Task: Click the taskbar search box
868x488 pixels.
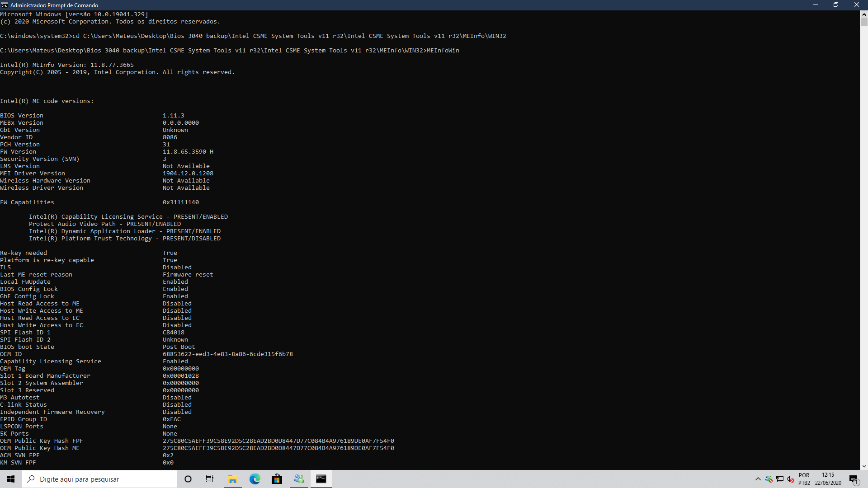Action: click(x=99, y=479)
